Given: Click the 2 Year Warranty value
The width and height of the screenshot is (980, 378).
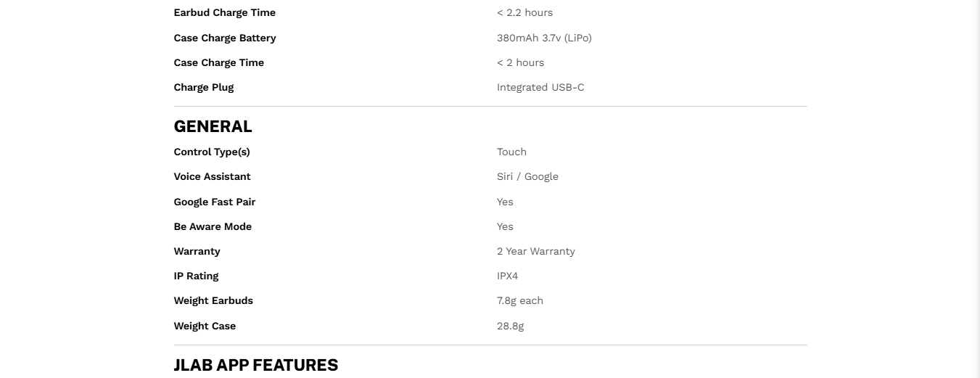Looking at the screenshot, I should [535, 251].
